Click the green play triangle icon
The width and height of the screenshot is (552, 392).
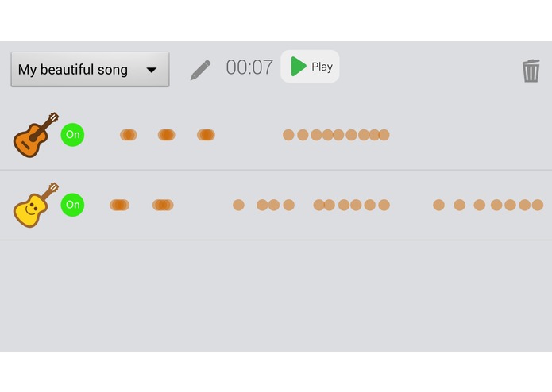pos(298,67)
